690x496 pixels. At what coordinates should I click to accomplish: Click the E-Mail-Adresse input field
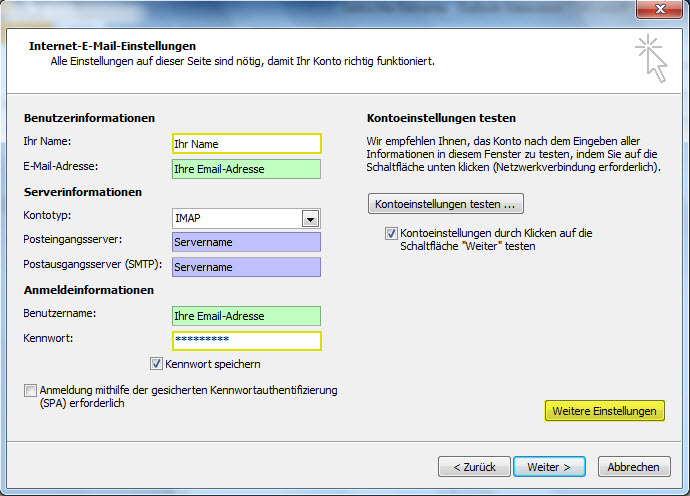point(246,169)
